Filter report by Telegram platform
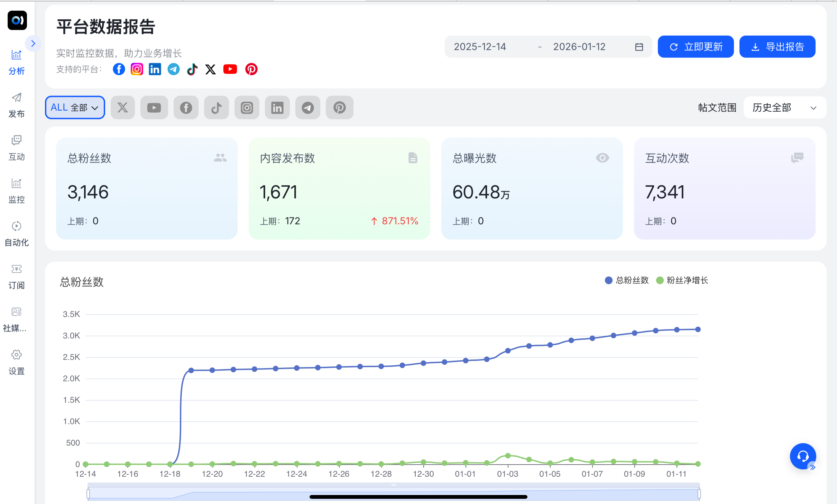This screenshot has width=837, height=504. click(x=307, y=108)
